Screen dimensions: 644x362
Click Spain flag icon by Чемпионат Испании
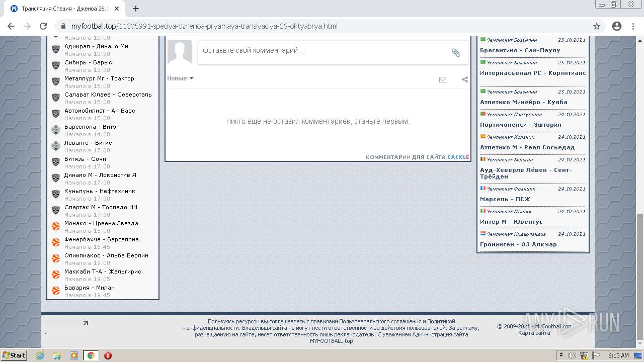pyautogui.click(x=483, y=136)
